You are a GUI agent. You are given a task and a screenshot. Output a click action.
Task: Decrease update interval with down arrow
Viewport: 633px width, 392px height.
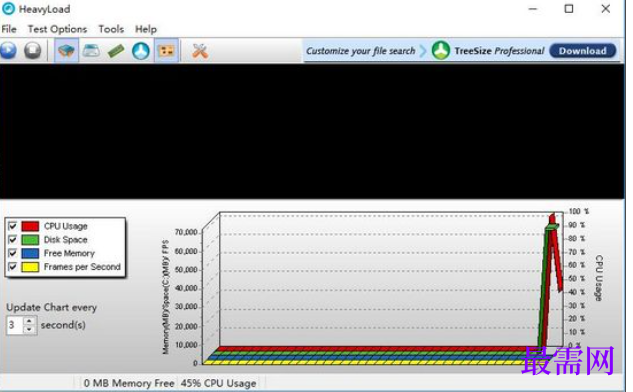click(29, 329)
